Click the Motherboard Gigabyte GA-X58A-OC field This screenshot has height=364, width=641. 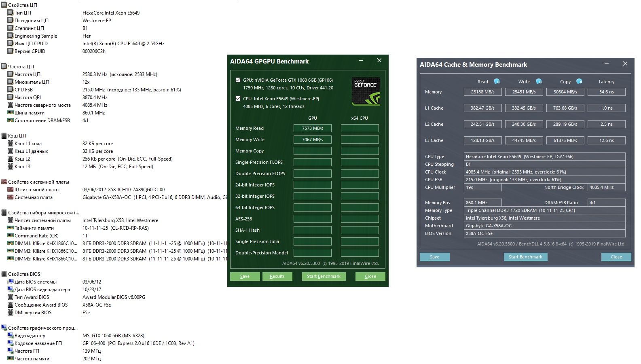pos(545,226)
